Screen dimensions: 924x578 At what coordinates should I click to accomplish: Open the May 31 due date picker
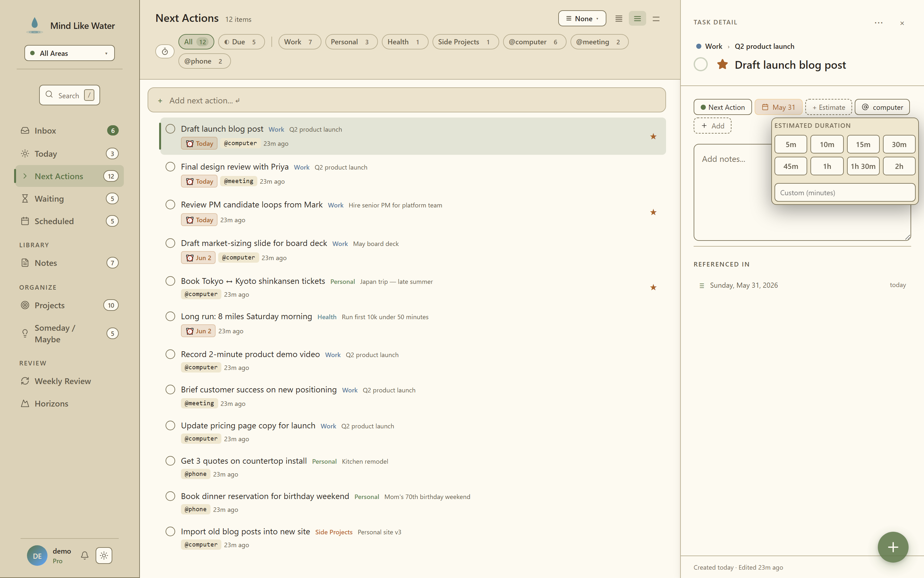(x=778, y=107)
